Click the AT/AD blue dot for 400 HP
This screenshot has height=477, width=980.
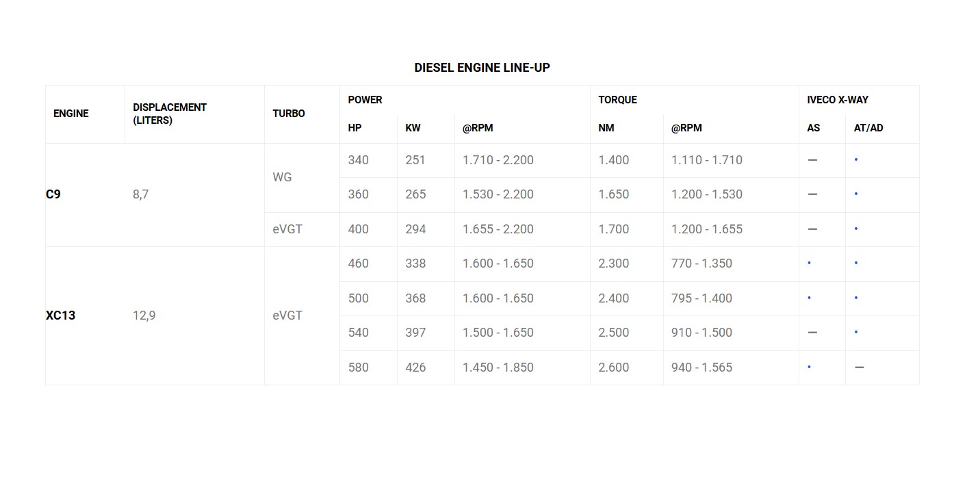[x=856, y=229]
